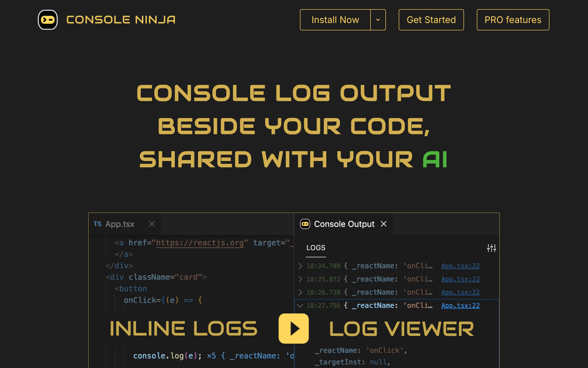588x368 pixels.
Task: Click the Console Output ninja icon
Action: pyautogui.click(x=305, y=224)
